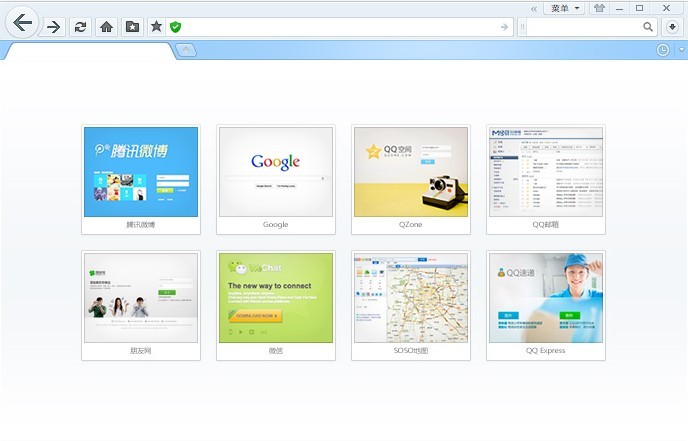
Task: Open the history clock icon
Action: point(663,50)
